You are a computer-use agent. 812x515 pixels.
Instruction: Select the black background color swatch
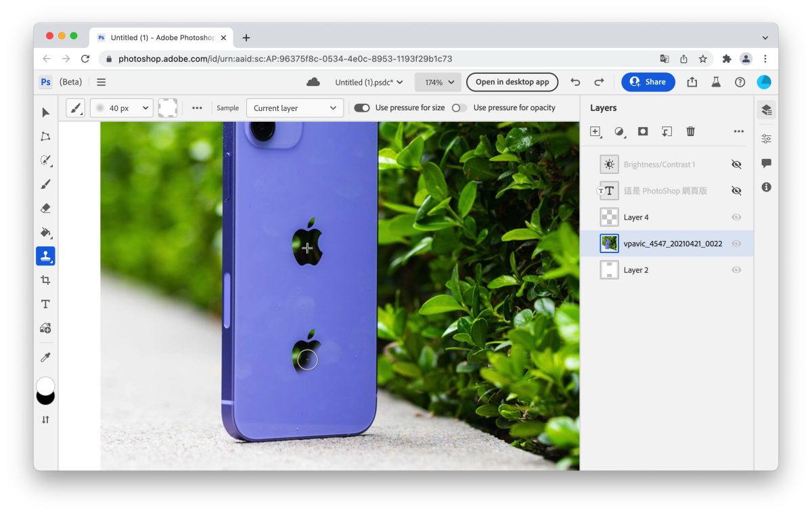[x=45, y=399]
